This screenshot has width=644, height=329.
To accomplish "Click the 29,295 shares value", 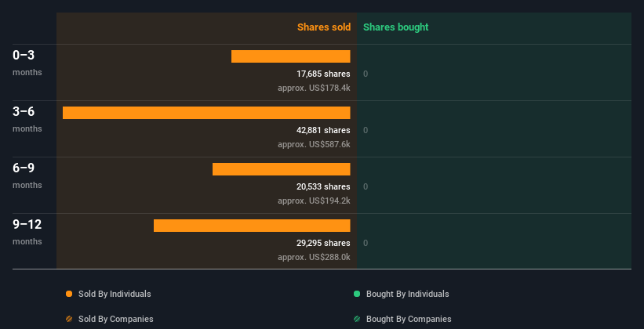I will (323, 243).
